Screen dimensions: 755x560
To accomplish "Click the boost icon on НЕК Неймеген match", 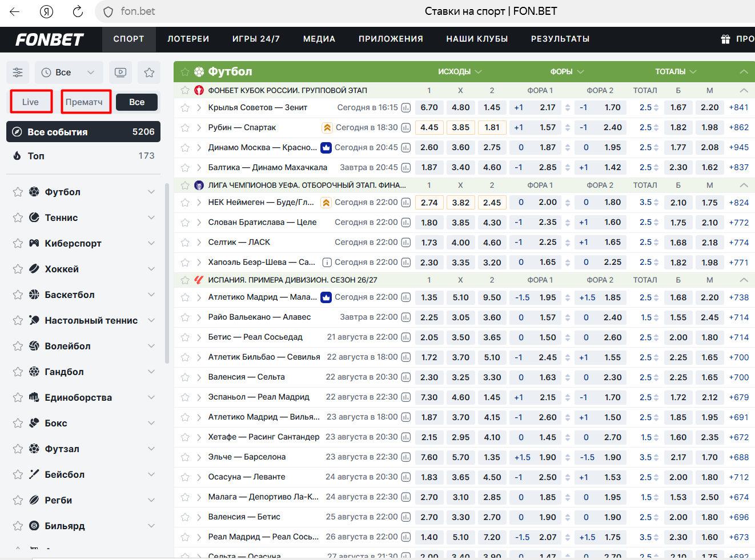I will click(326, 203).
